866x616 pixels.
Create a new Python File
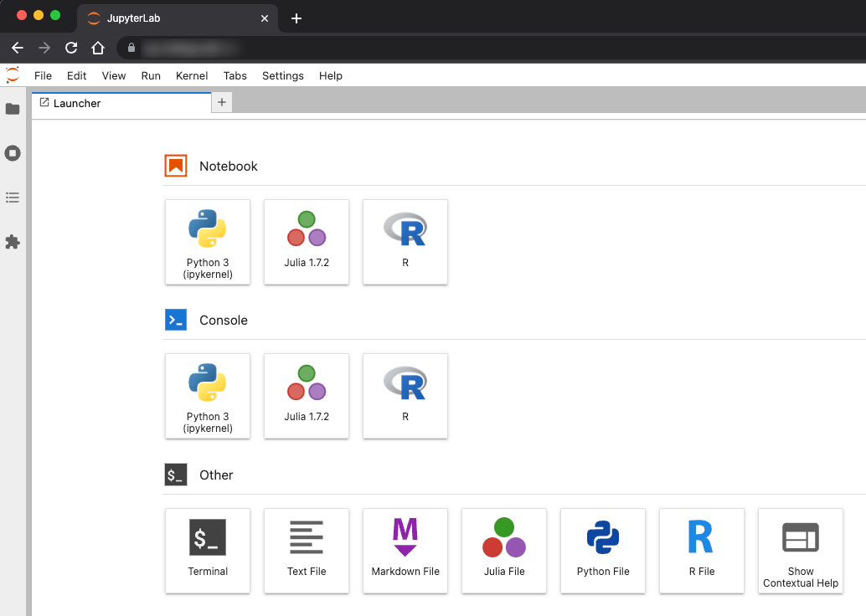(603, 551)
